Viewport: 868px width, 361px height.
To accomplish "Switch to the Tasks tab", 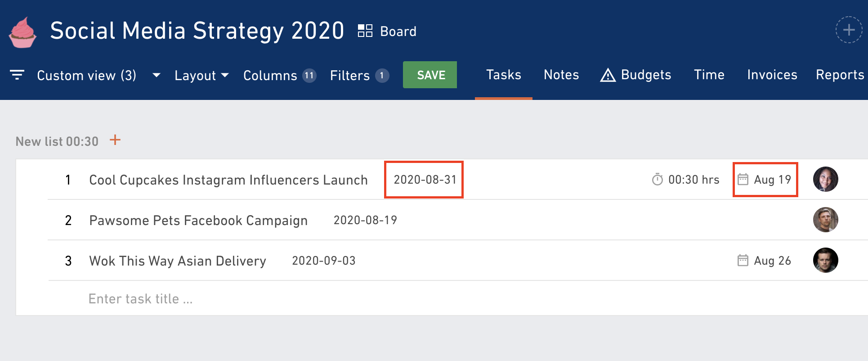I will 504,75.
